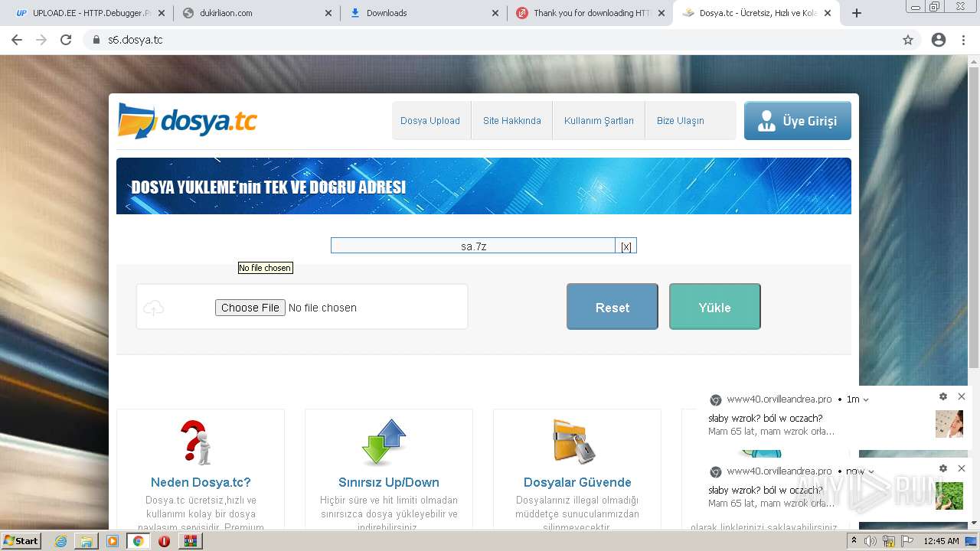Reload the current page

tap(66, 40)
